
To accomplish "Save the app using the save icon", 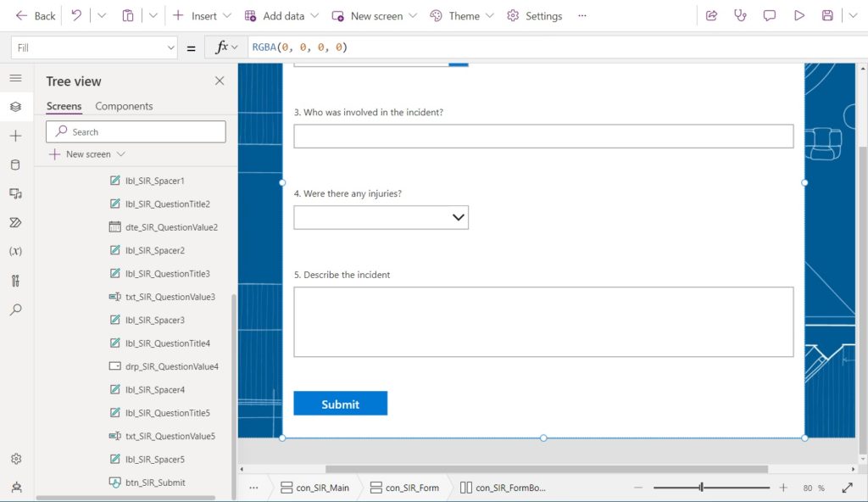I will 827,15.
